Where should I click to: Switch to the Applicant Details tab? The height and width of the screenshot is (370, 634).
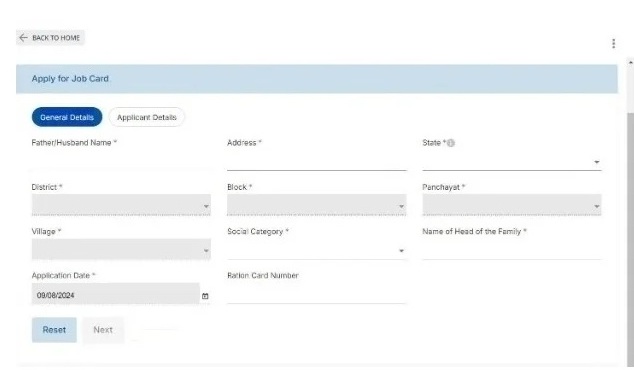point(147,117)
